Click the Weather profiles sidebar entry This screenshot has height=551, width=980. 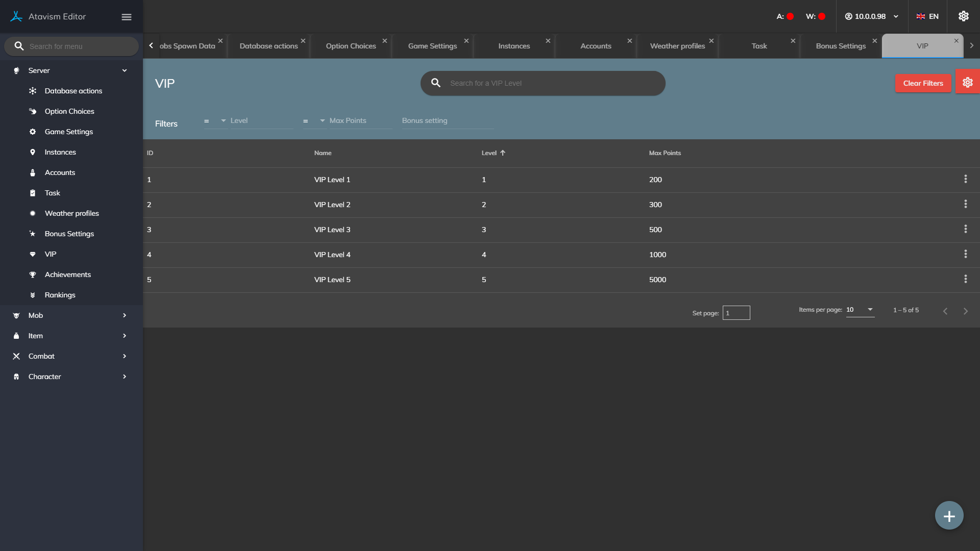pyautogui.click(x=71, y=213)
